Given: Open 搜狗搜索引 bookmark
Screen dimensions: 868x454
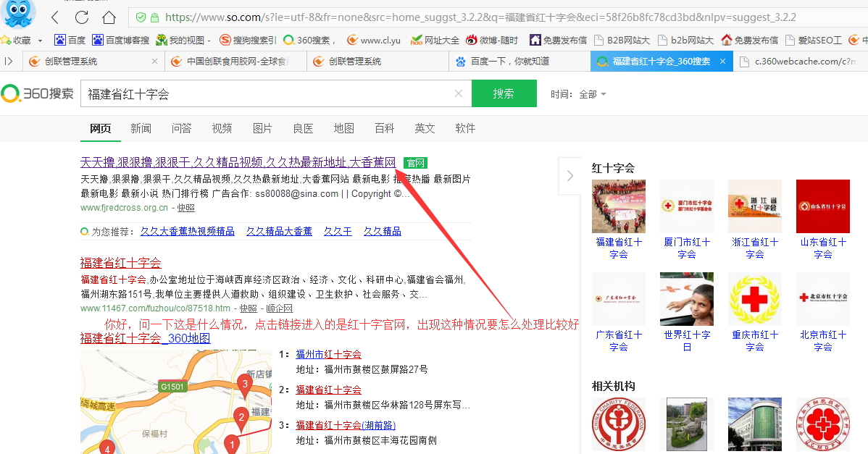Looking at the screenshot, I should (x=248, y=40).
